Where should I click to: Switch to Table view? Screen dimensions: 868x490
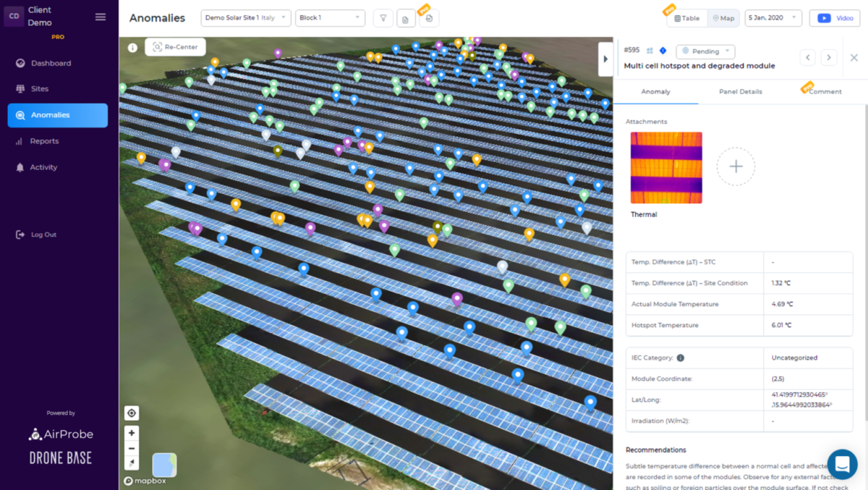pyautogui.click(x=686, y=18)
